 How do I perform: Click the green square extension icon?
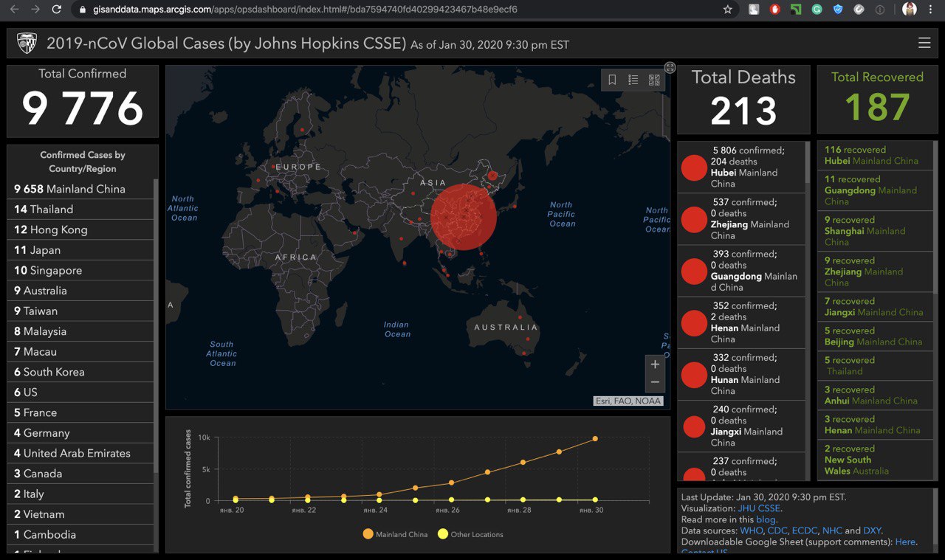(796, 10)
